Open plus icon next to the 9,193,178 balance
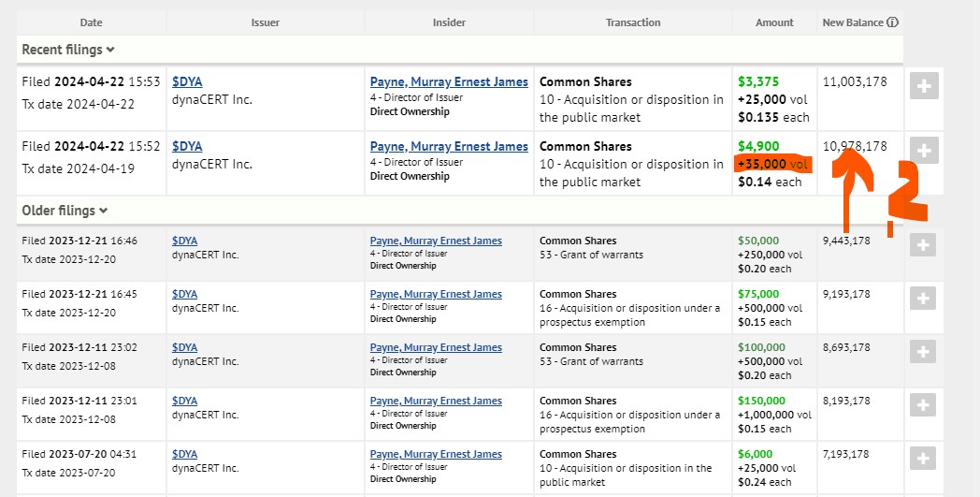980x497 pixels. pyautogui.click(x=923, y=299)
